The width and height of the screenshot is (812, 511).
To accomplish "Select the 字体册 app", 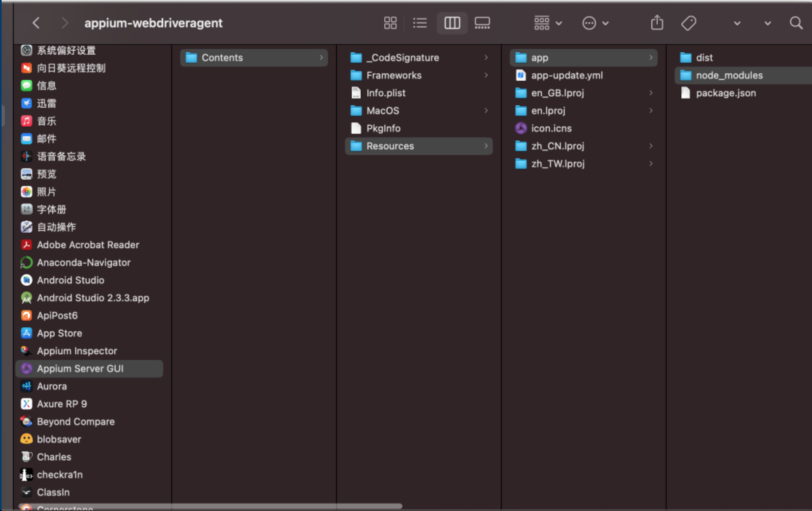I will point(89,209).
